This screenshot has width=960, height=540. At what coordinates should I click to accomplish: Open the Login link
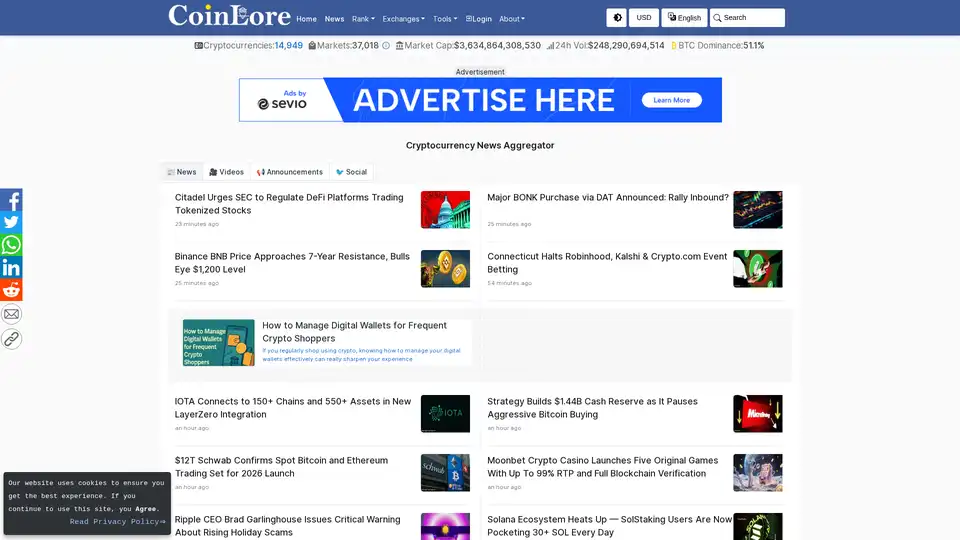tap(479, 19)
